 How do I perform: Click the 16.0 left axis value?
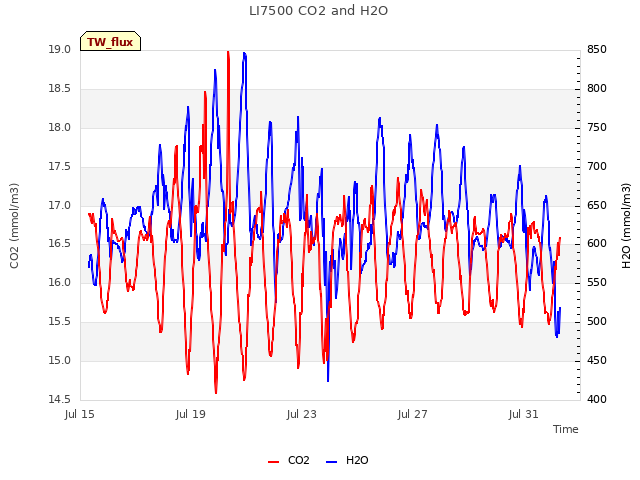(x=60, y=282)
